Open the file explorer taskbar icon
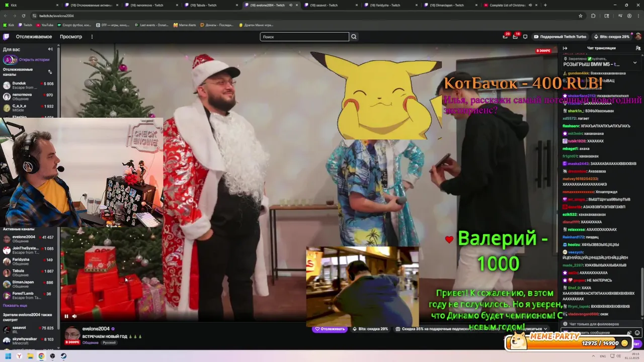Viewport: 644px width, 362px height. point(30,356)
